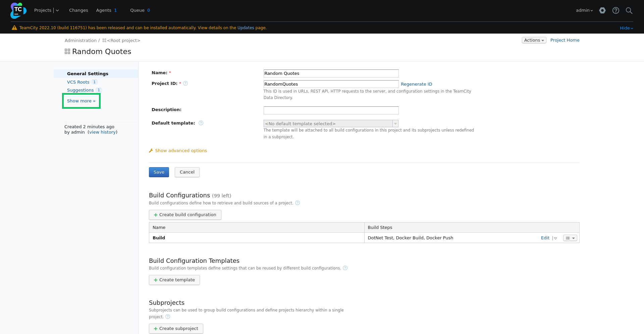Screen dimensions: 644x334
Task: Cancel the settings changes
Action: pos(187,172)
